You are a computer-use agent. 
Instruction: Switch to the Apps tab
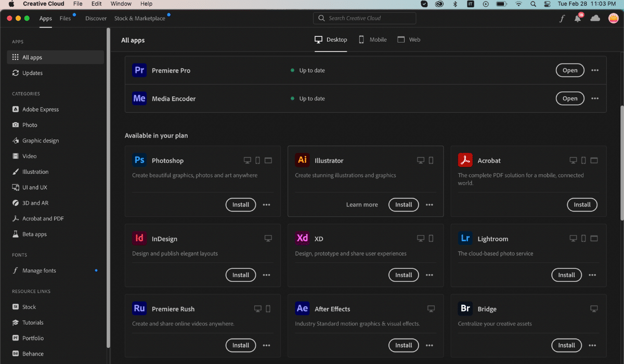coord(46,18)
